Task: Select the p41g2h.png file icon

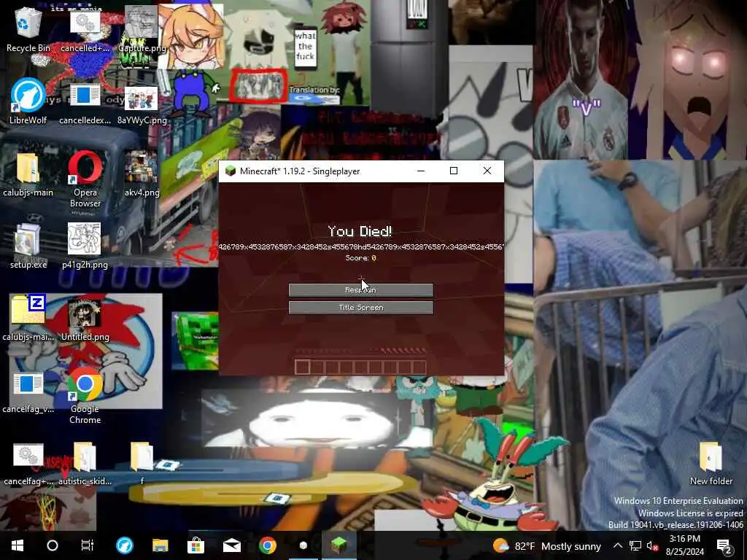Action: [x=85, y=246]
